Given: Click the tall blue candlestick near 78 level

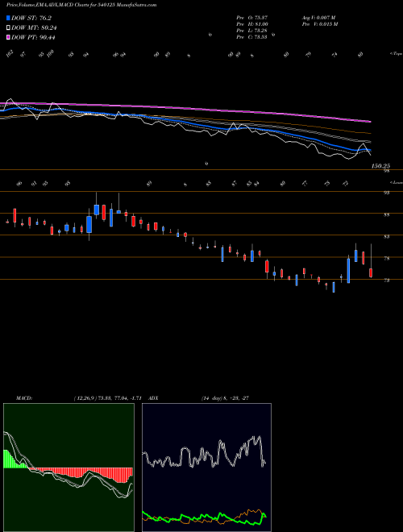Looking at the screenshot, I should [348, 270].
